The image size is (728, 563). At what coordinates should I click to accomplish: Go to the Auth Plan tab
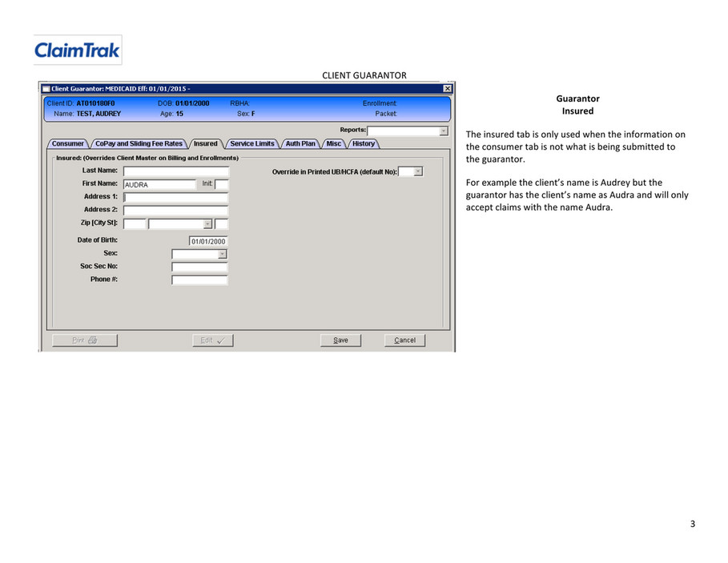point(300,144)
